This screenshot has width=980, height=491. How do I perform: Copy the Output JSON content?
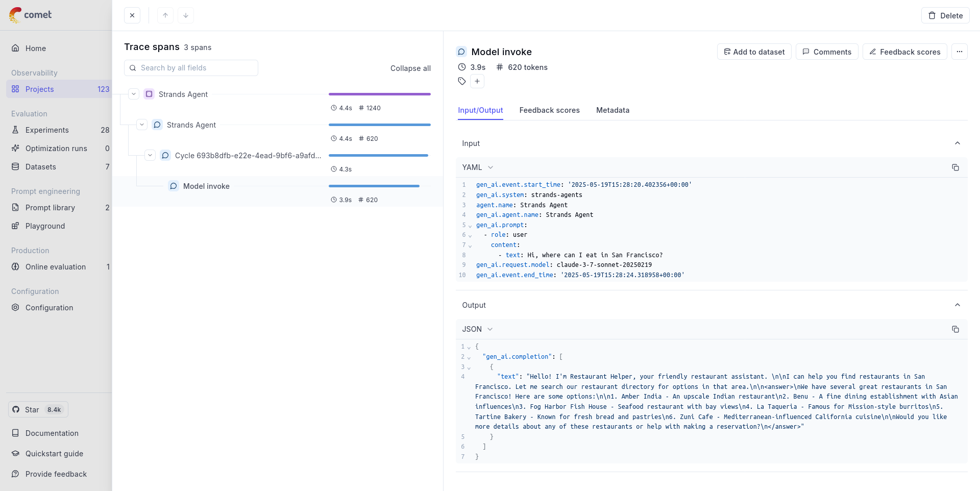coord(955,329)
